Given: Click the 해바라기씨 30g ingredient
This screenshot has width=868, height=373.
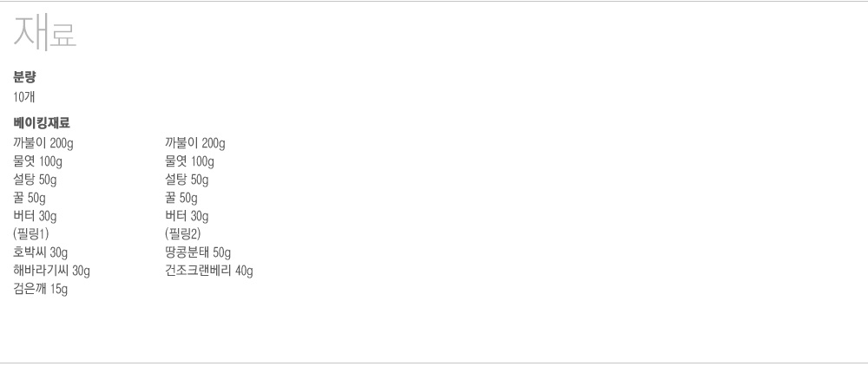Looking at the screenshot, I should click(x=51, y=271).
